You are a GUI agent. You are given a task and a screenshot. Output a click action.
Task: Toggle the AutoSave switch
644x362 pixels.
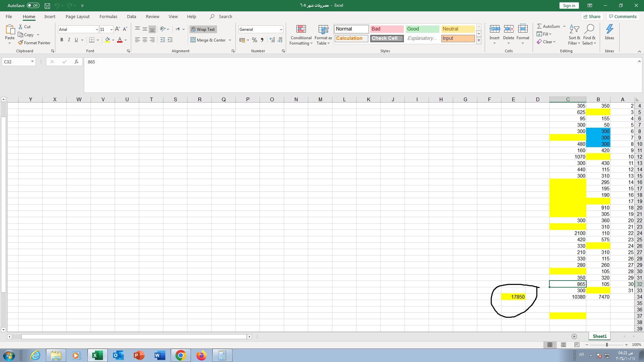33,5
